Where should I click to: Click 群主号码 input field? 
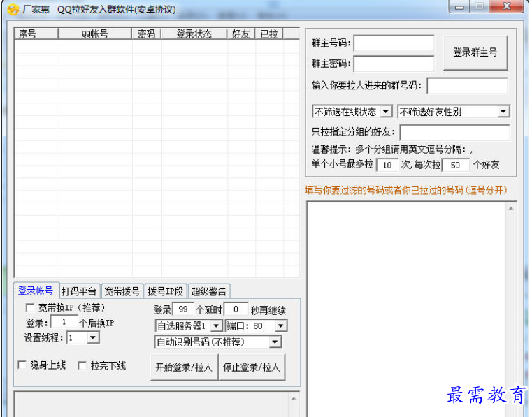click(x=394, y=43)
